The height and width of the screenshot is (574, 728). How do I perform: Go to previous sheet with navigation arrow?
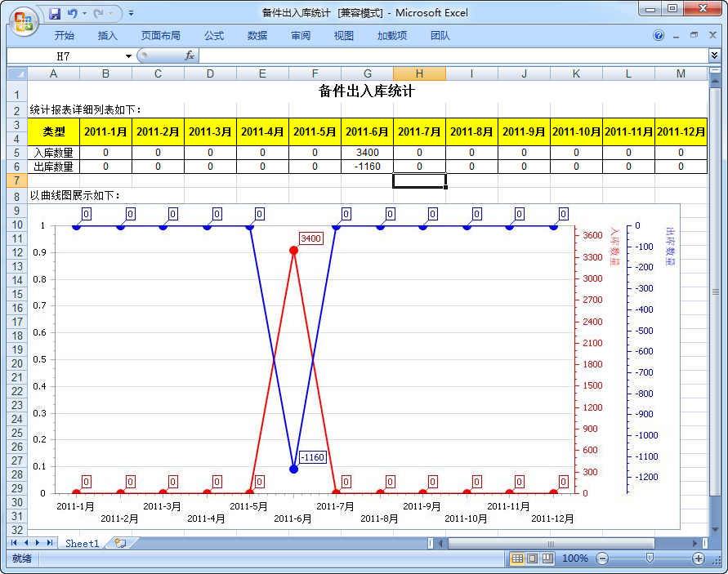pos(25,542)
